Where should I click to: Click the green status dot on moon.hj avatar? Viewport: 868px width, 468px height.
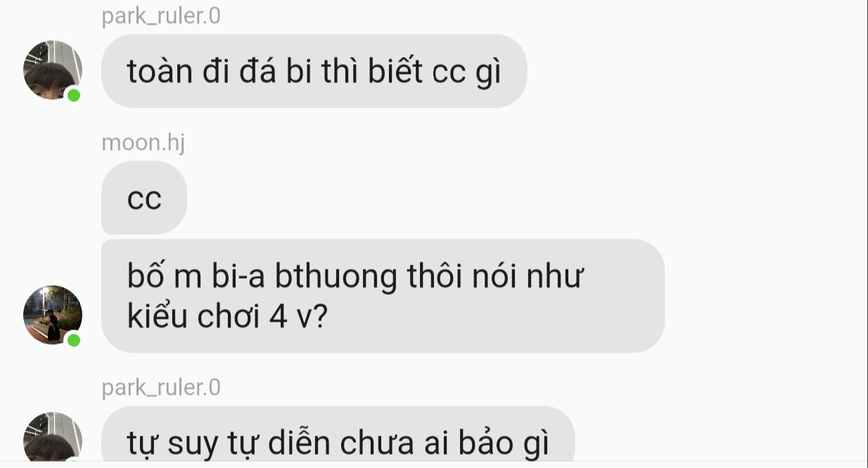click(x=74, y=340)
